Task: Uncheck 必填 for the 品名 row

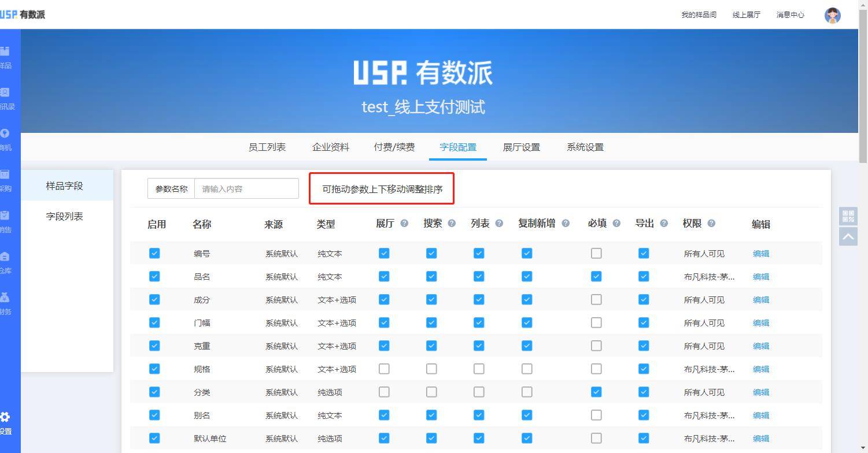Action: pos(596,276)
